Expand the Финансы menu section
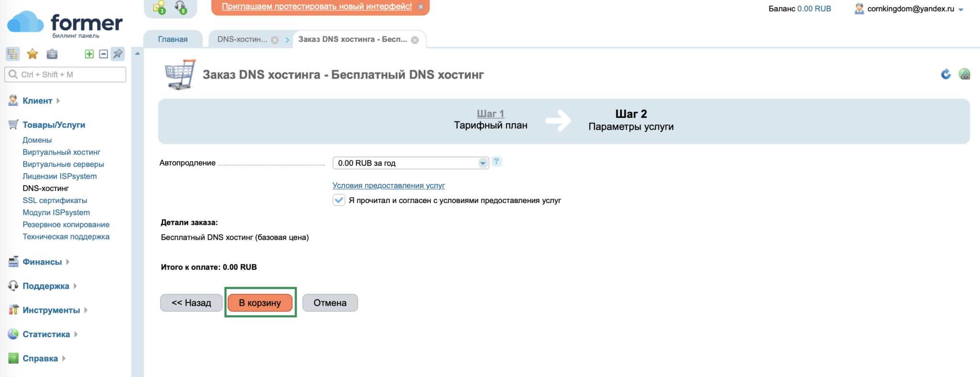Screen dimensions: 980x377 42,262
